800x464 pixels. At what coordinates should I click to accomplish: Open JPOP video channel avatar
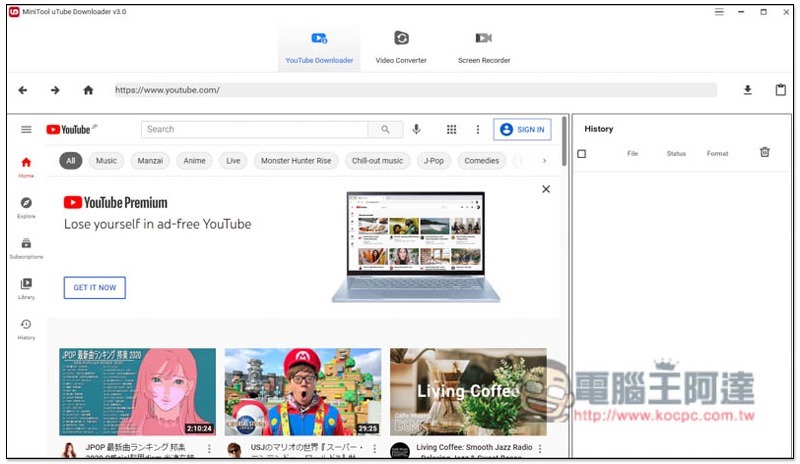coord(68,451)
